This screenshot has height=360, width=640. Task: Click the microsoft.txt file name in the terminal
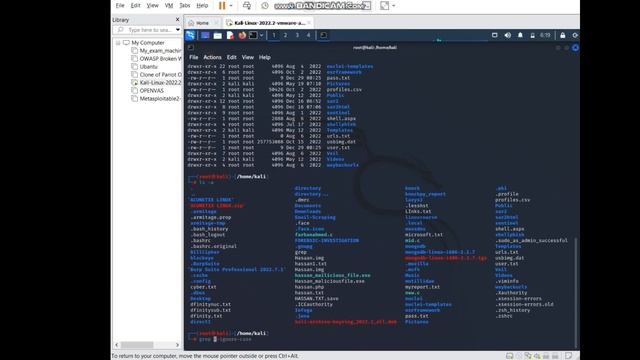click(424, 235)
